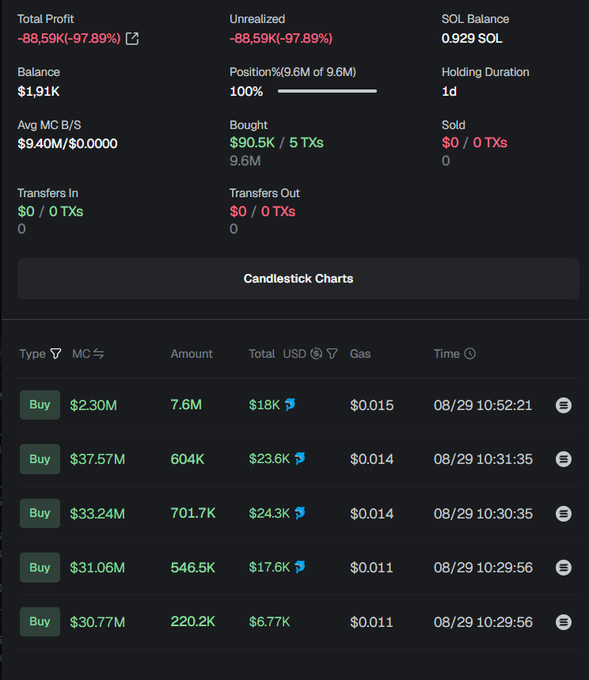Click Buy tag on $2.30M row
The width and height of the screenshot is (589, 680).
[x=40, y=405]
